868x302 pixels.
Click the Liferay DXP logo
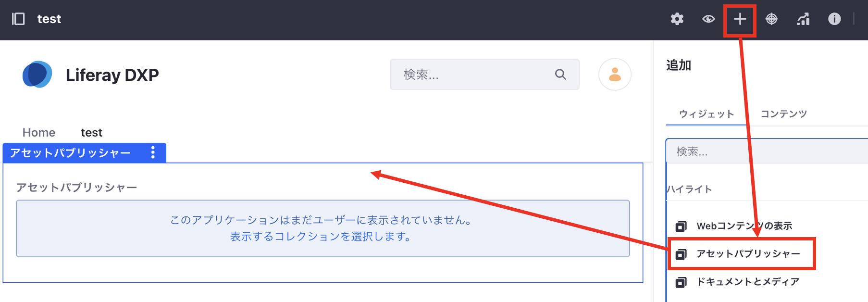(37, 75)
